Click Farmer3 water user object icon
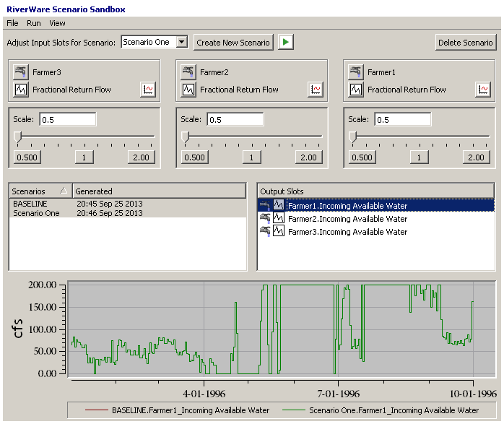 pos(20,72)
